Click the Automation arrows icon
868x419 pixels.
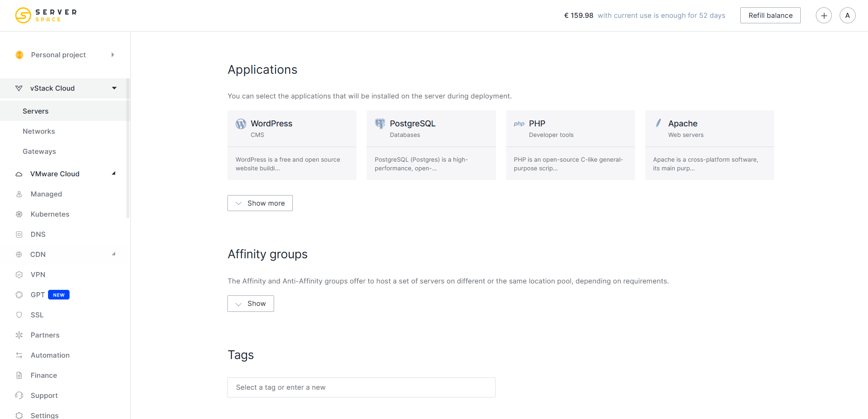19,355
